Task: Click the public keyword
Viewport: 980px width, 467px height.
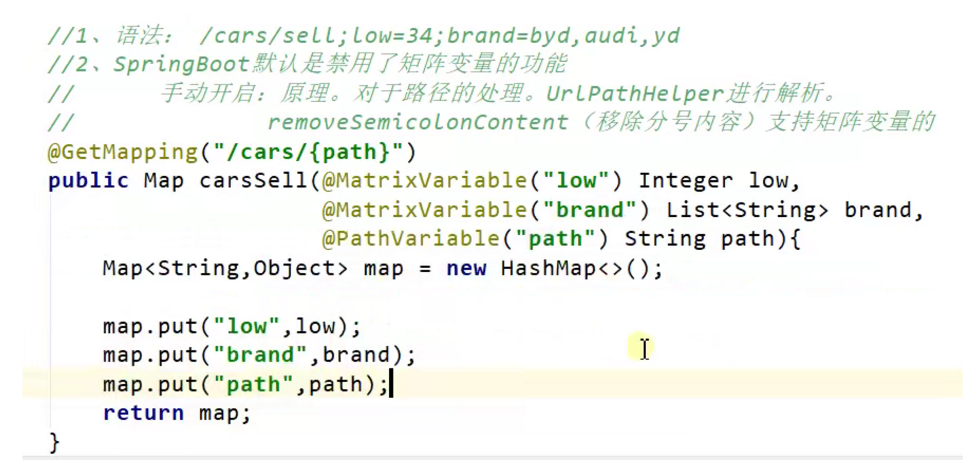Action: coord(88,181)
